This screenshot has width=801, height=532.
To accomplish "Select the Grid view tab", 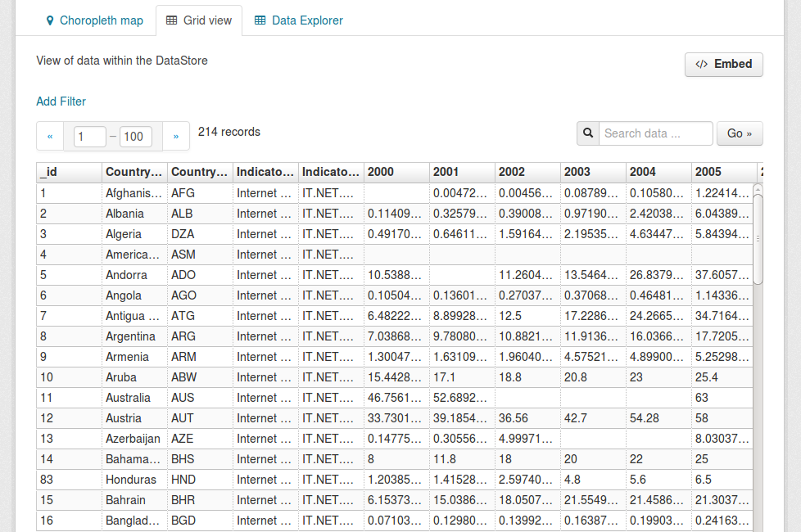I will (x=199, y=20).
